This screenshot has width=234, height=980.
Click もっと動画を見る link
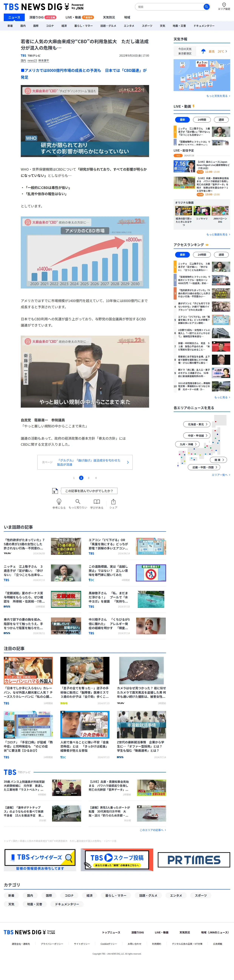[x=218, y=234]
